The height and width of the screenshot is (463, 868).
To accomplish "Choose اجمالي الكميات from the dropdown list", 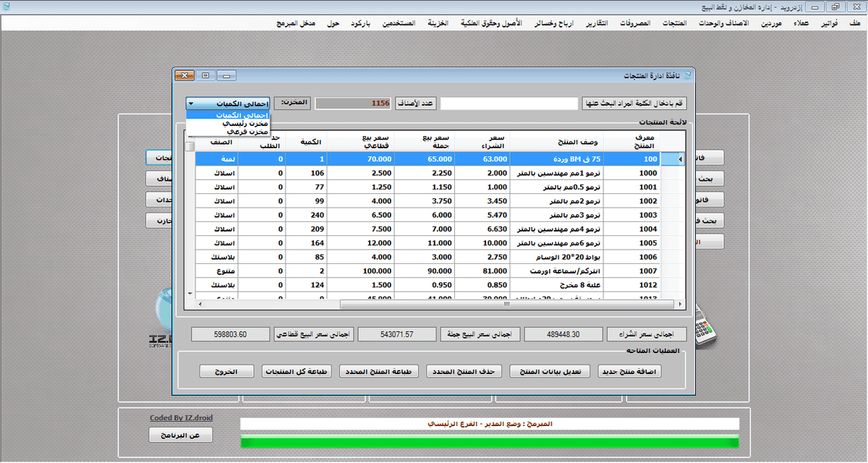I will 228,116.
